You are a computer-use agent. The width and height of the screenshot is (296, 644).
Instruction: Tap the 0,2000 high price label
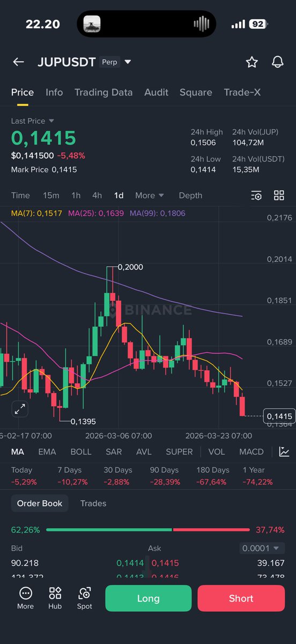pos(130,267)
